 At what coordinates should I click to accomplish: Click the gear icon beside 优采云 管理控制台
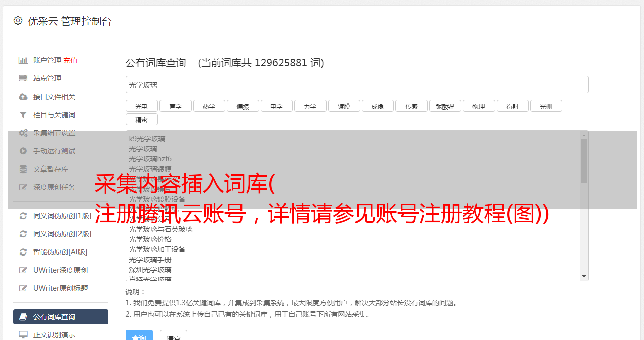coord(18,21)
